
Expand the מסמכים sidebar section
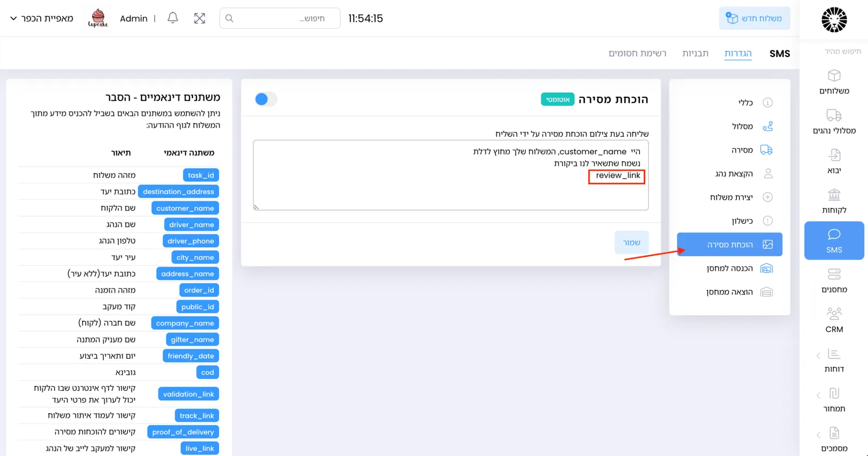coord(834,439)
